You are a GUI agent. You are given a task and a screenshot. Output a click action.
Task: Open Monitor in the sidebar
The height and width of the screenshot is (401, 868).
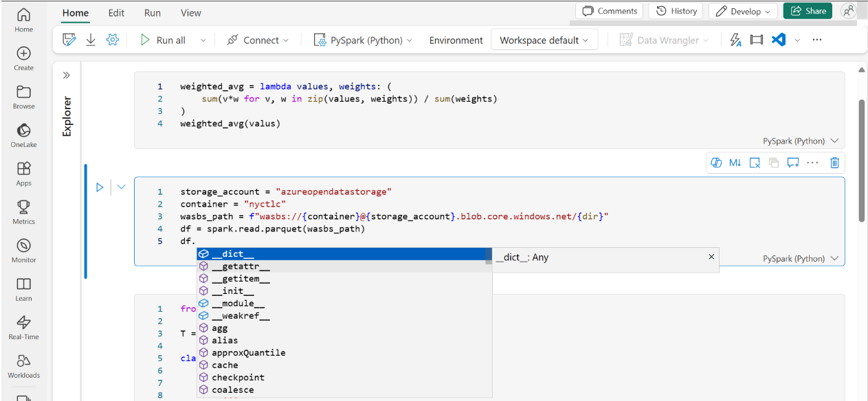point(23,251)
